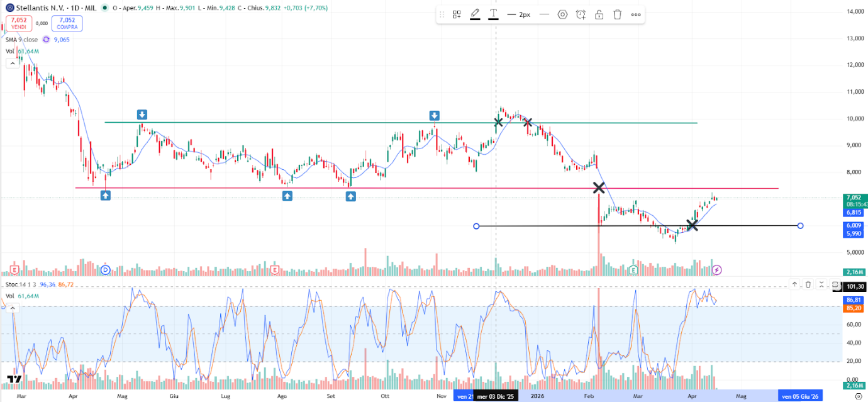Viewport: 868px width, 402px height.
Task: Click the SMA 9 reload spinner icon
Action: 46,40
